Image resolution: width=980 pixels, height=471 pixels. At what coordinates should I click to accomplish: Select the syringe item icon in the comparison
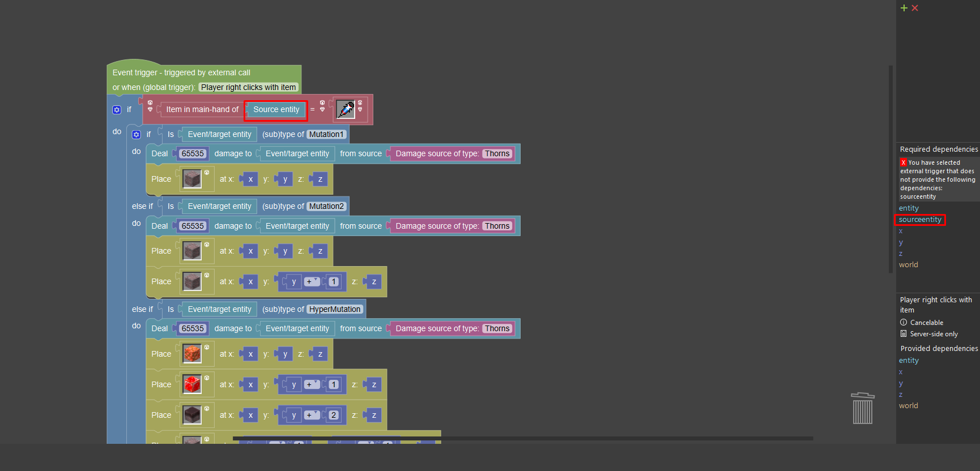[x=346, y=109]
